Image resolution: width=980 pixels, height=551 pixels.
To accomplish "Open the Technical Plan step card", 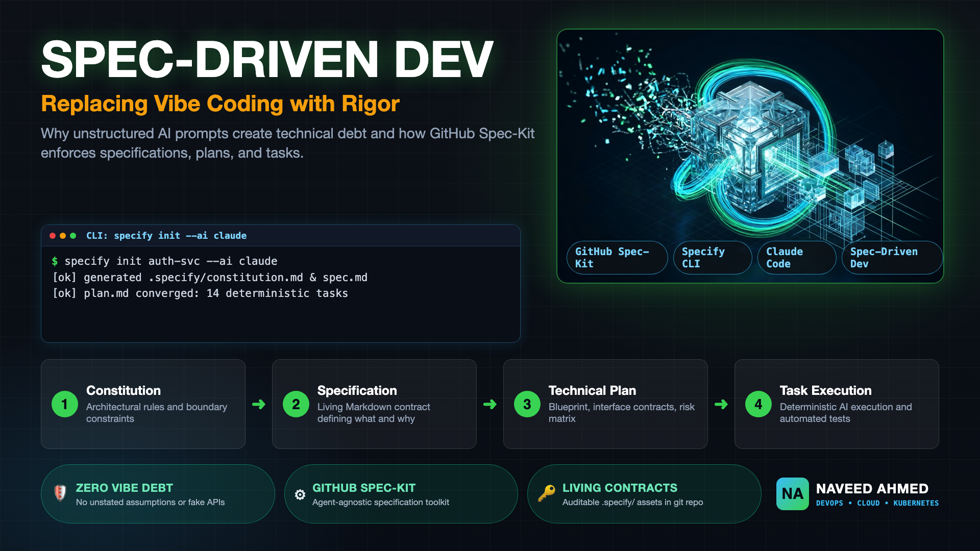I will (605, 404).
